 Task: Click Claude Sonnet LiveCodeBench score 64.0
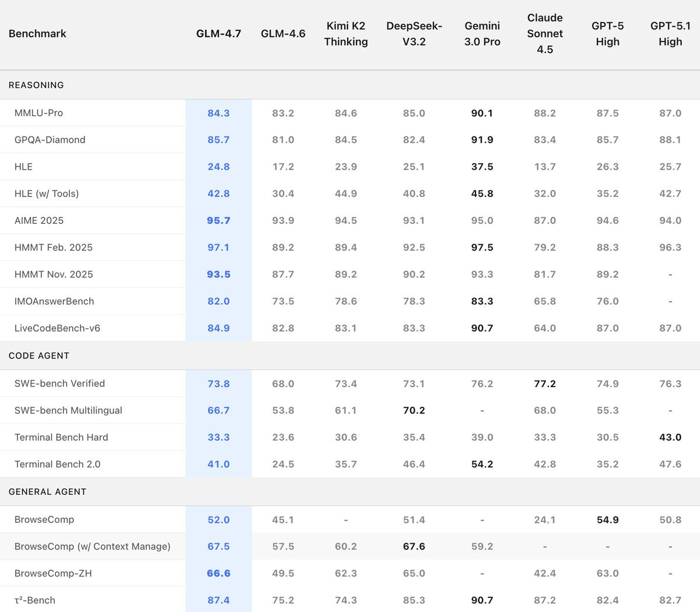(x=545, y=328)
